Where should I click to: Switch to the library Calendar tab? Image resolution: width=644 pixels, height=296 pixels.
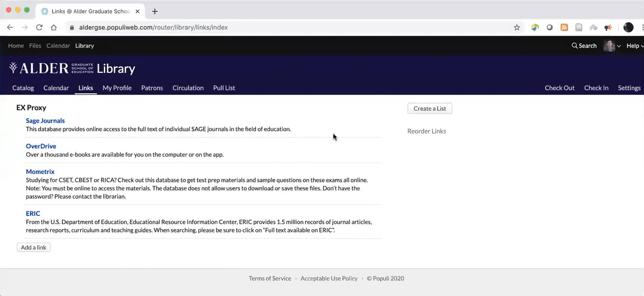56,88
